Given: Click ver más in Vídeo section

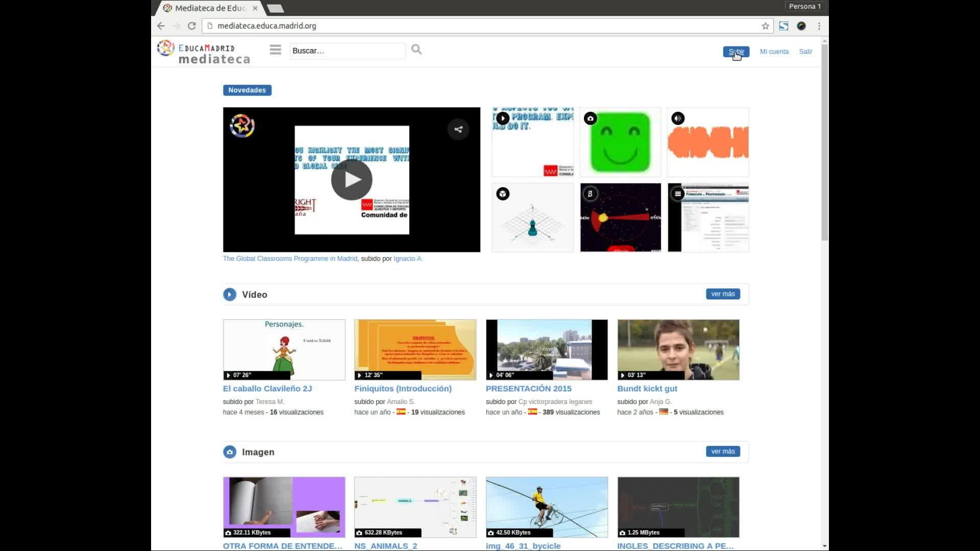Looking at the screenshot, I should coord(722,294).
